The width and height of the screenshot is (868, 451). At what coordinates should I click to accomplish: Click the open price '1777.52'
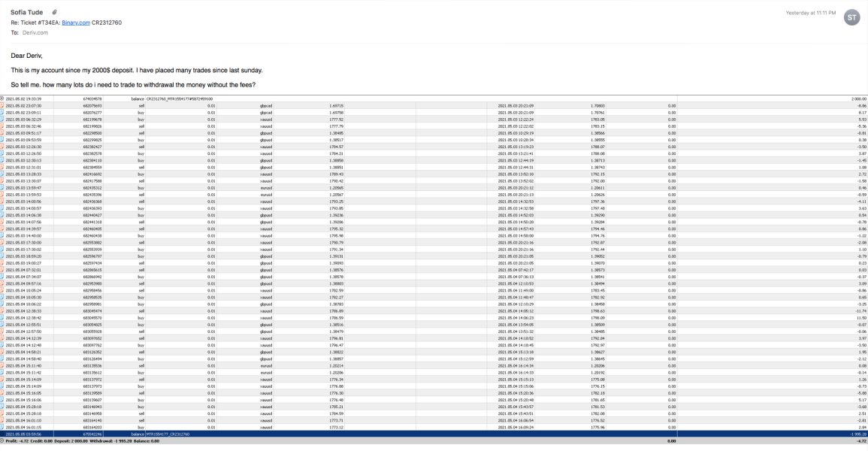point(336,120)
